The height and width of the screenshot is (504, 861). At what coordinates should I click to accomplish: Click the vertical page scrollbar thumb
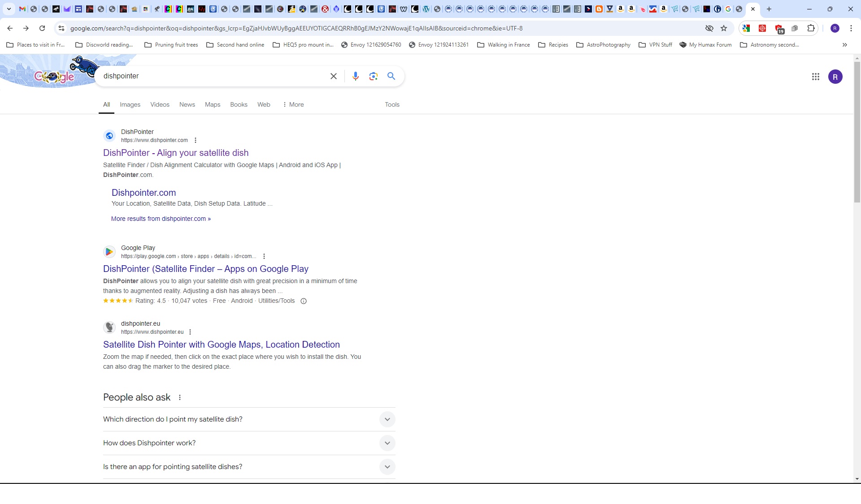pos(857,132)
